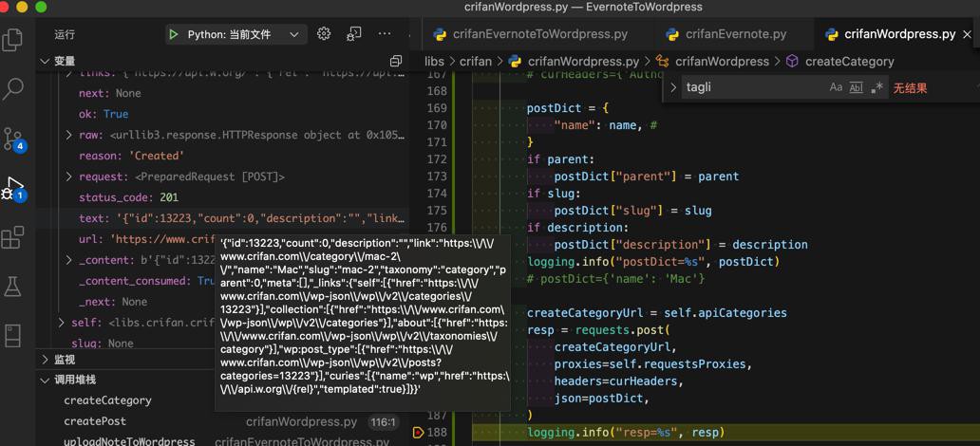Select createCategory stack frame

coord(107,400)
